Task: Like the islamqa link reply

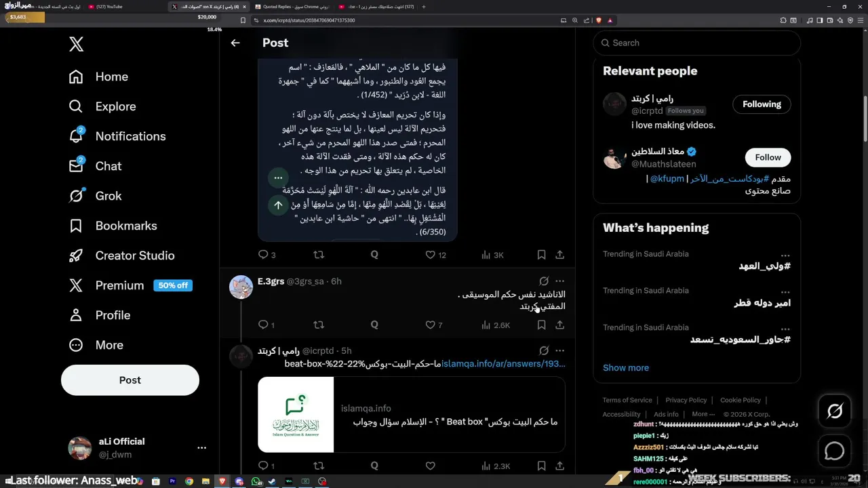Action: (430, 466)
